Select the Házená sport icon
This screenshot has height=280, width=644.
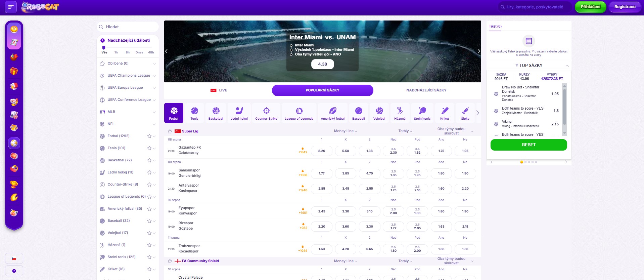pos(400,113)
